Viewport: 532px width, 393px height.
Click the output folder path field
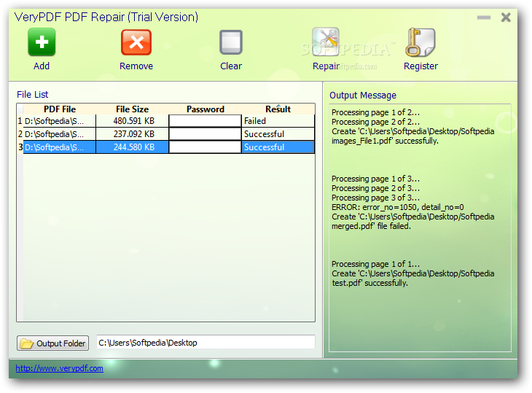[206, 343]
